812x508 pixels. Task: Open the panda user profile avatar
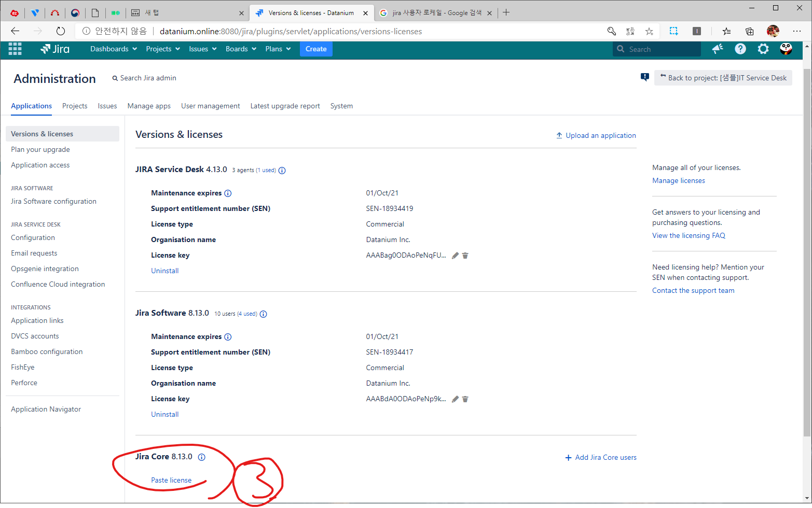click(x=786, y=49)
